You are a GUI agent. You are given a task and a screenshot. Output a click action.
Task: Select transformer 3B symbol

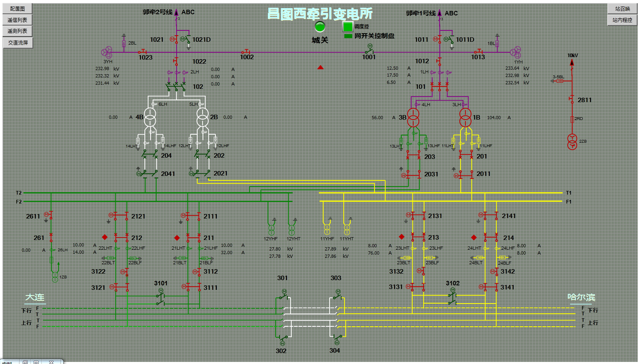click(413, 117)
